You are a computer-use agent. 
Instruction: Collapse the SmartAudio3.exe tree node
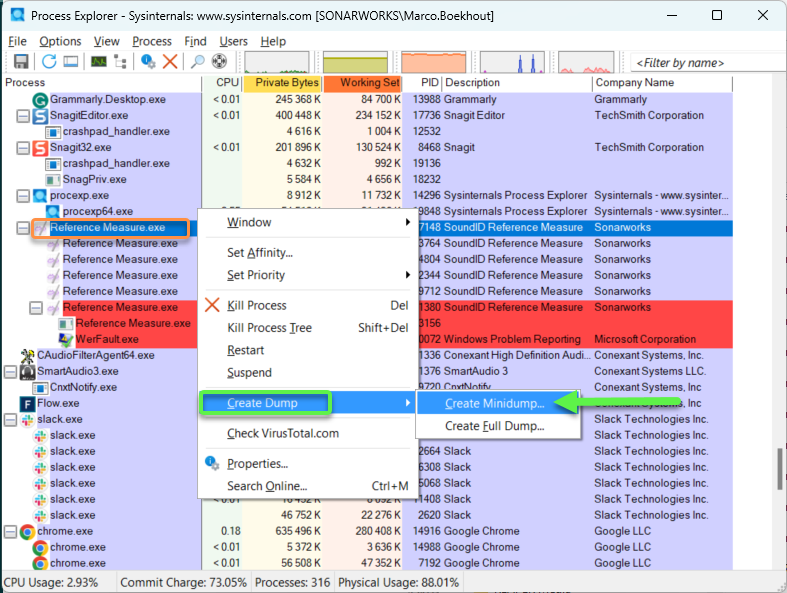[x=10, y=372]
